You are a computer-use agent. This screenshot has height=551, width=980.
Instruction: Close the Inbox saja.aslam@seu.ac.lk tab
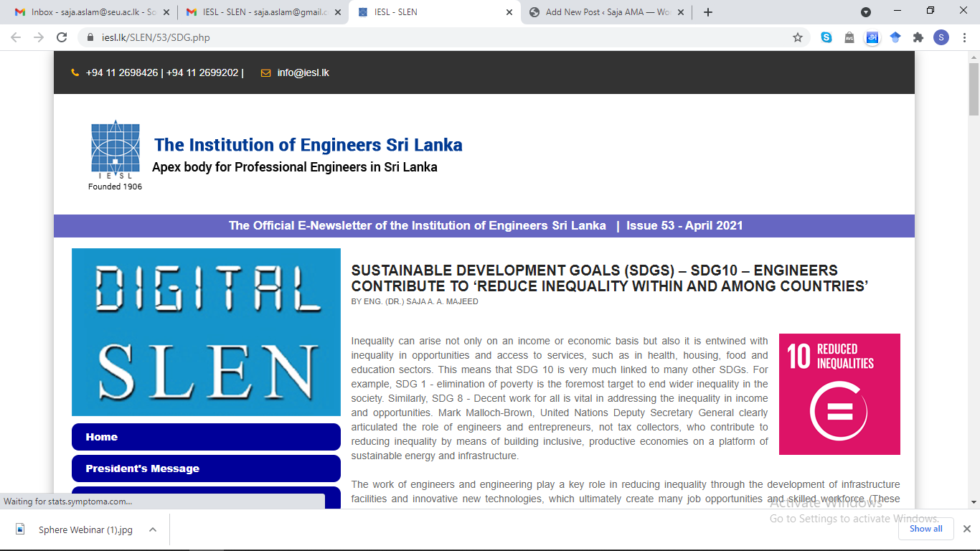click(166, 12)
